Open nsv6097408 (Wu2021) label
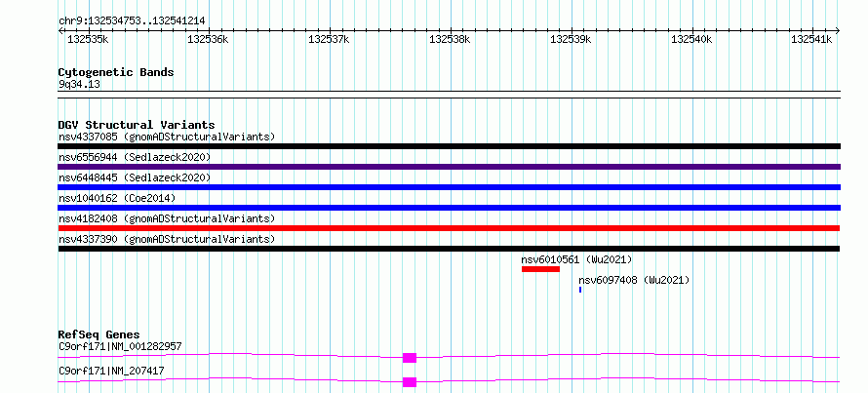This screenshot has height=393, width=868. click(x=634, y=280)
